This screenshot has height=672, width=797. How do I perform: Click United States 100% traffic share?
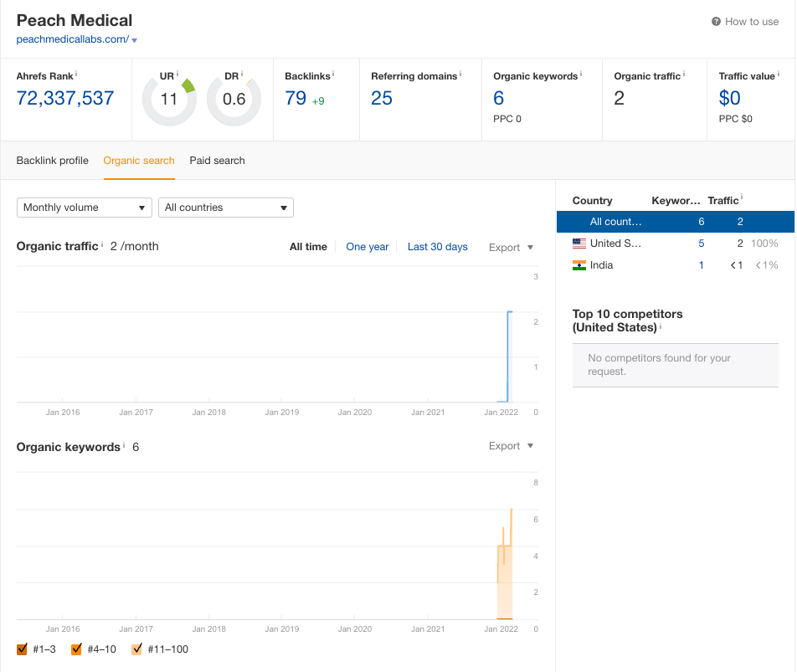coord(764,244)
